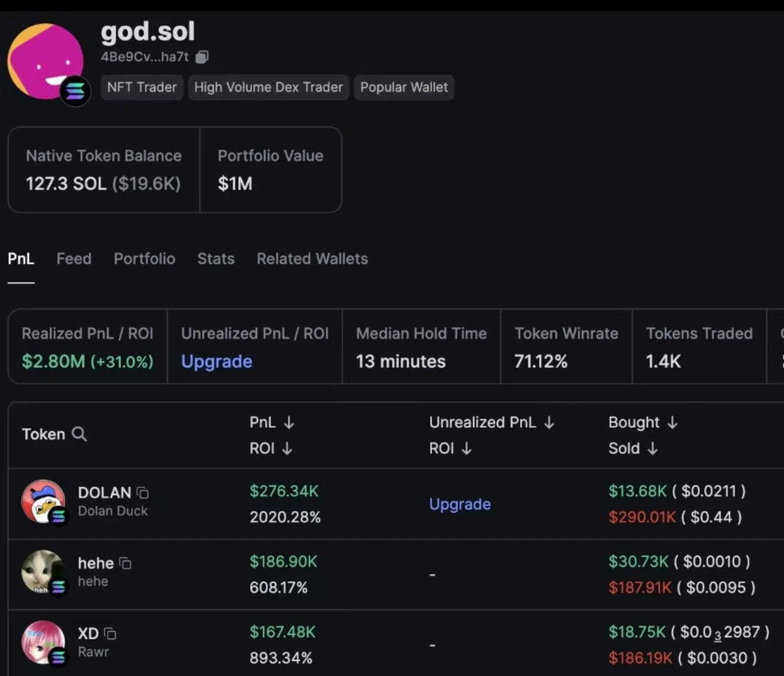Click the High Volume Dex Trader tag
The height and width of the screenshot is (676, 784).
pyautogui.click(x=268, y=88)
